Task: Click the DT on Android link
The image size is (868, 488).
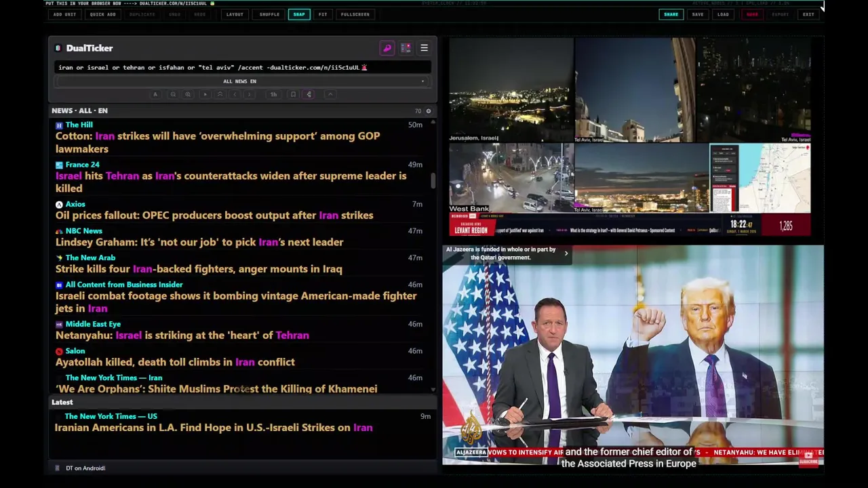Action: coord(85,468)
